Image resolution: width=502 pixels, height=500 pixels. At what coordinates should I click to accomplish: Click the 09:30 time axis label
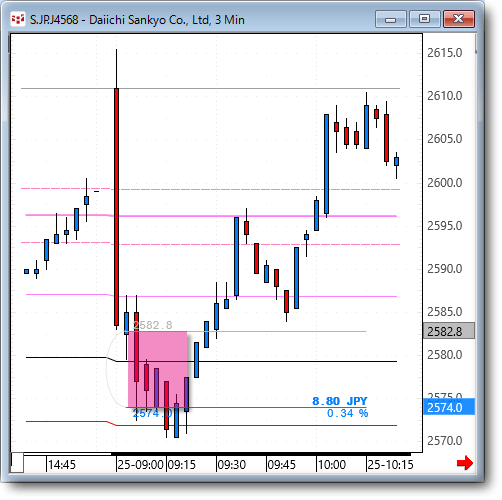(x=232, y=464)
